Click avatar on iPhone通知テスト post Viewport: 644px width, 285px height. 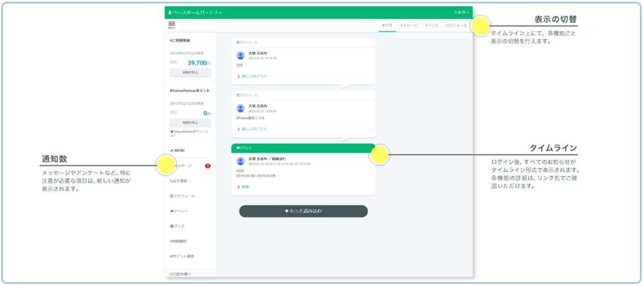pyautogui.click(x=241, y=108)
